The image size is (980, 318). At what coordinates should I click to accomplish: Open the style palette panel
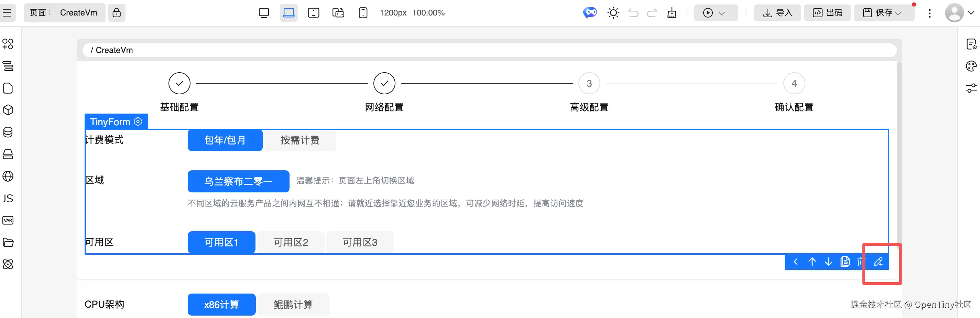click(x=971, y=66)
